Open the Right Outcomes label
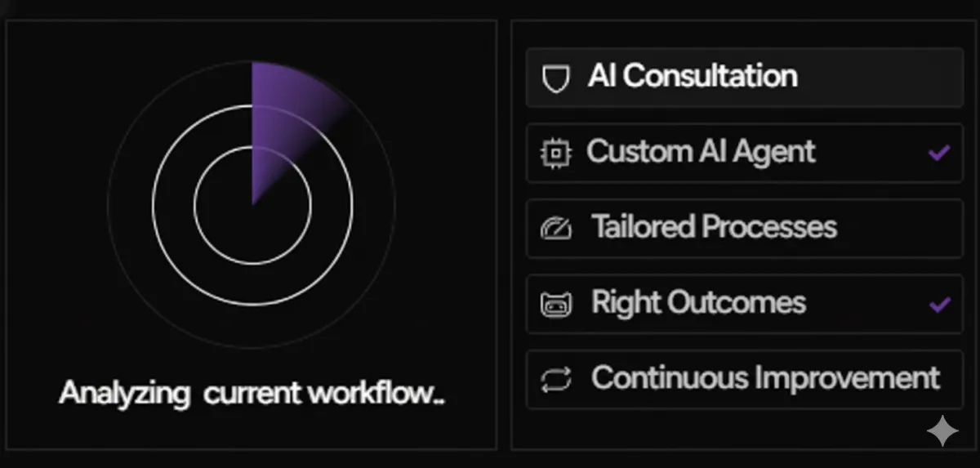 [698, 303]
